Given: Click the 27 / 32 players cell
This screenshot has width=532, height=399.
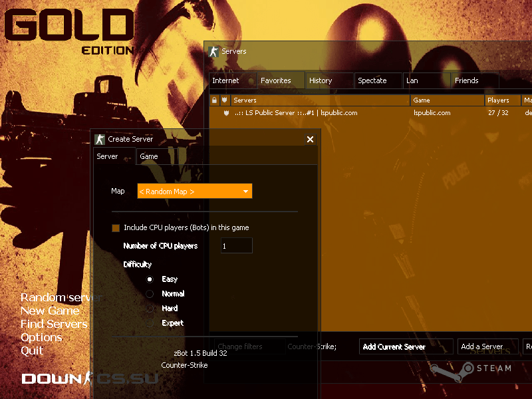Looking at the screenshot, I should coord(498,113).
